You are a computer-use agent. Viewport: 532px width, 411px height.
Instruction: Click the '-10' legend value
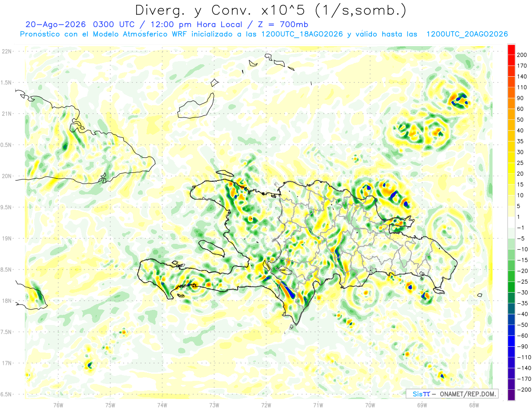pos(523,250)
